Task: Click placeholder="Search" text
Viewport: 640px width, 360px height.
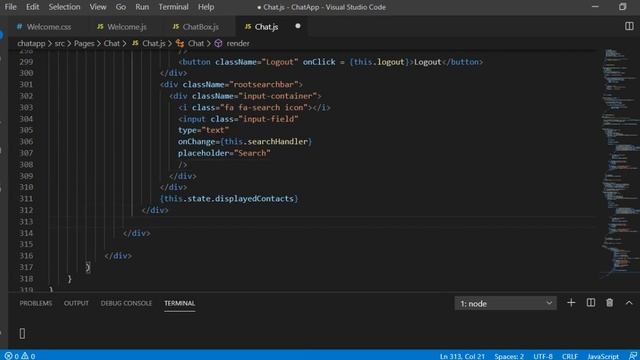Action: (224, 153)
